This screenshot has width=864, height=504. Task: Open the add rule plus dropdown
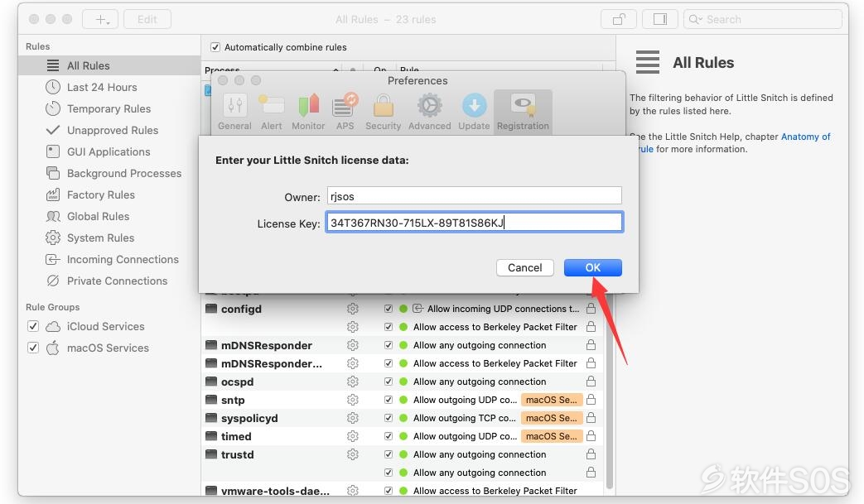tap(100, 19)
